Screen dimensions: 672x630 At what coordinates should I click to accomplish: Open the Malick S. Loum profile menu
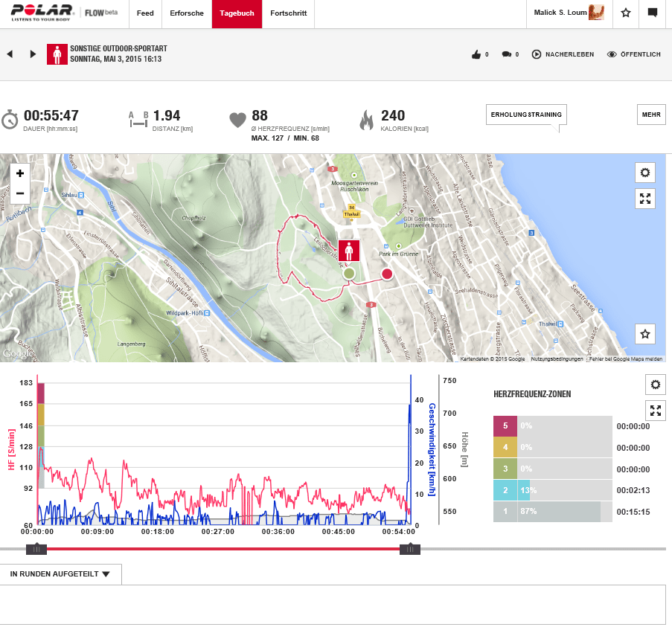(x=569, y=13)
